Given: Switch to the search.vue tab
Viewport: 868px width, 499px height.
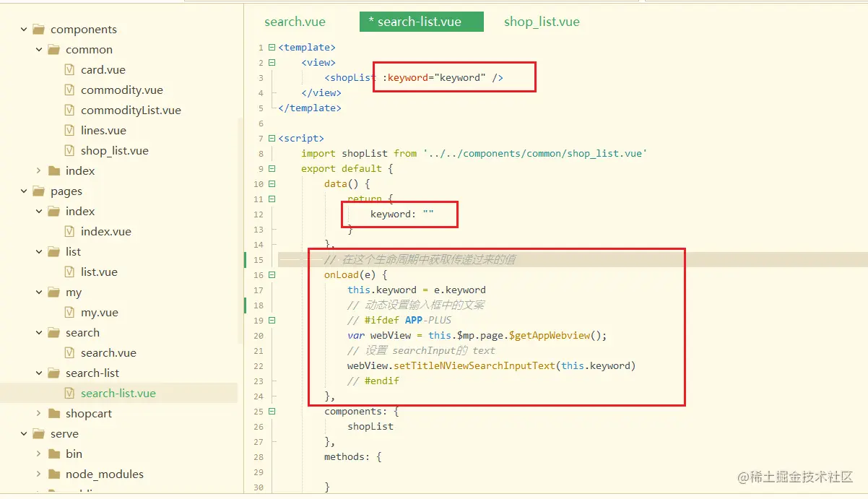Looking at the screenshot, I should (295, 22).
